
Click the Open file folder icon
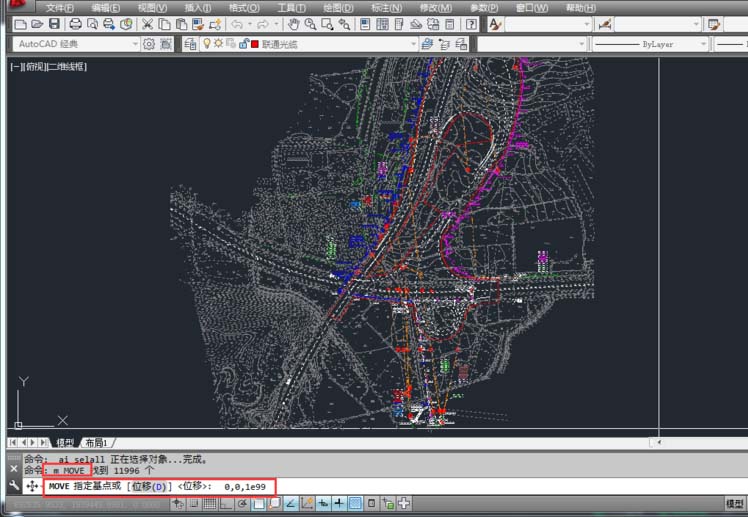tap(36, 24)
